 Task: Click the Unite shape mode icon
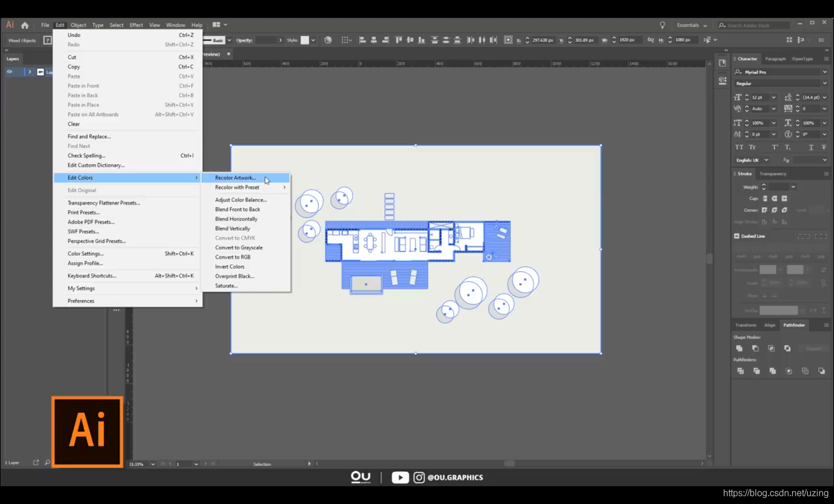point(739,348)
